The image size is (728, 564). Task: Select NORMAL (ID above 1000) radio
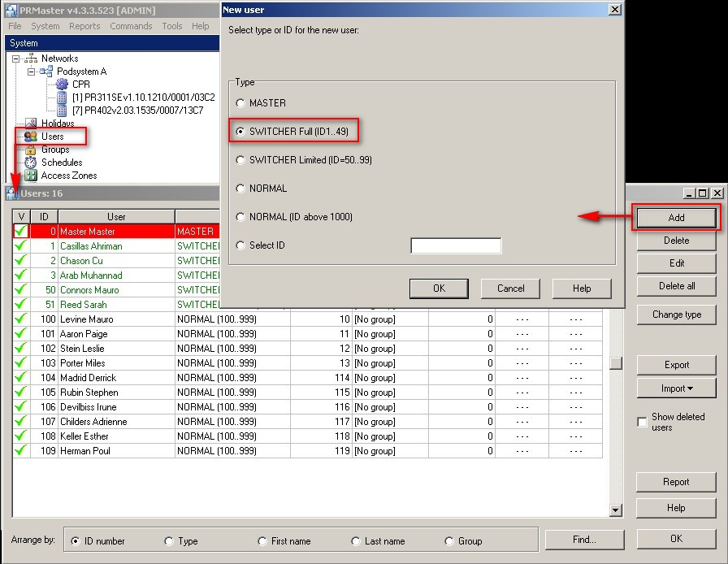click(240, 216)
